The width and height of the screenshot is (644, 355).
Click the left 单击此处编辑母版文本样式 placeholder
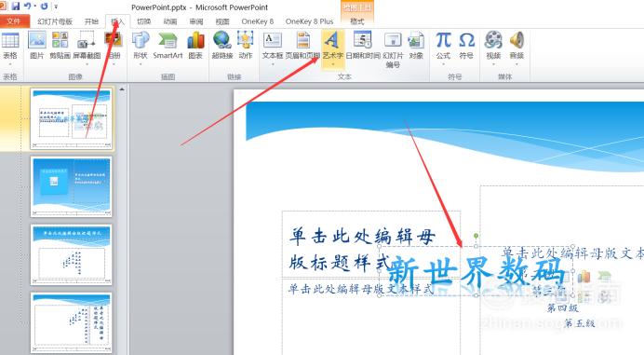(x=360, y=289)
